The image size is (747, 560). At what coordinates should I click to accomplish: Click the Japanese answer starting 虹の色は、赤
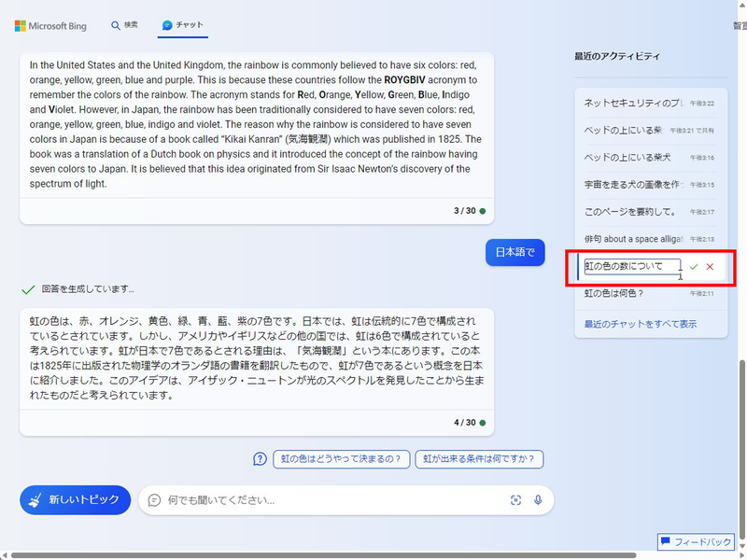pos(256,358)
